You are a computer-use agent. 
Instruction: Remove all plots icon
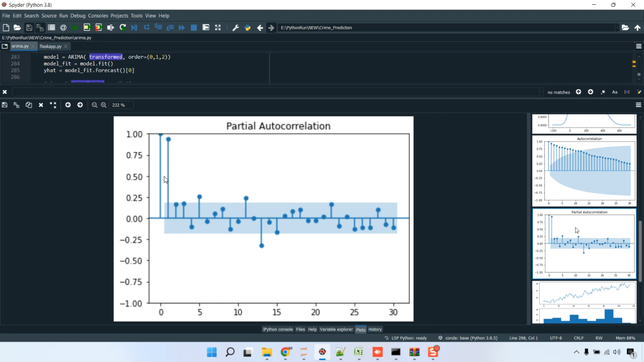[x=53, y=105]
